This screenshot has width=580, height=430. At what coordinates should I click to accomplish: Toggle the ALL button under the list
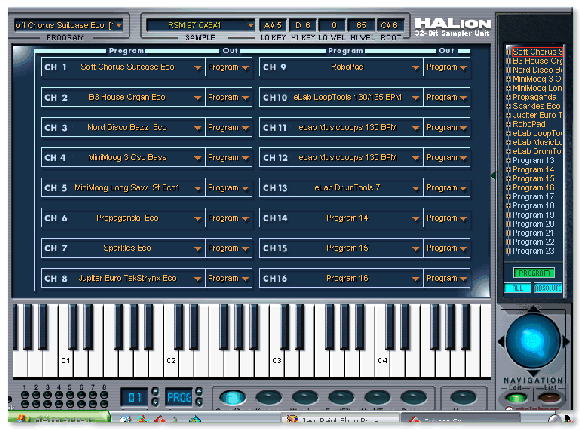coord(517,288)
